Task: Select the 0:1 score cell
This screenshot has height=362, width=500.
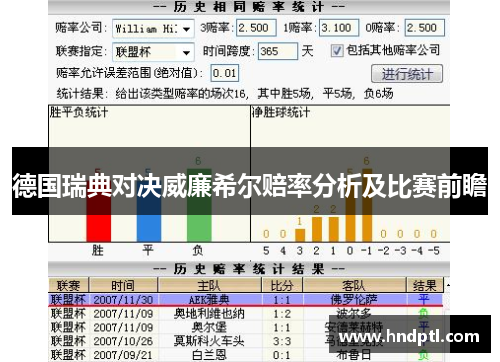Action: click(x=282, y=355)
